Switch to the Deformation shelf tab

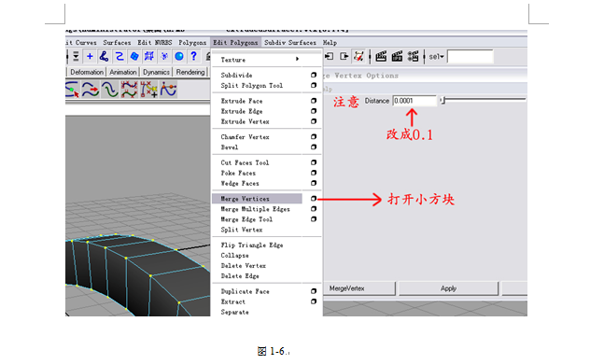click(87, 72)
